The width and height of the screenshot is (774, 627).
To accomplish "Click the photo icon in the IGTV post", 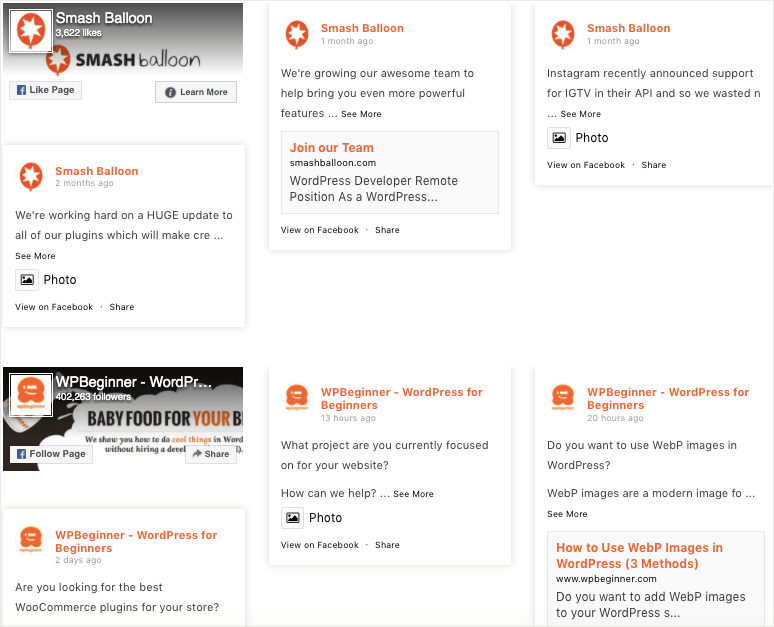I will coord(559,138).
